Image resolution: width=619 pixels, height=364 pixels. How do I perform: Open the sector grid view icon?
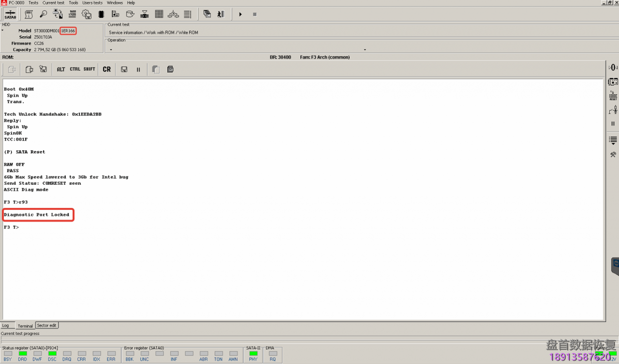click(159, 15)
